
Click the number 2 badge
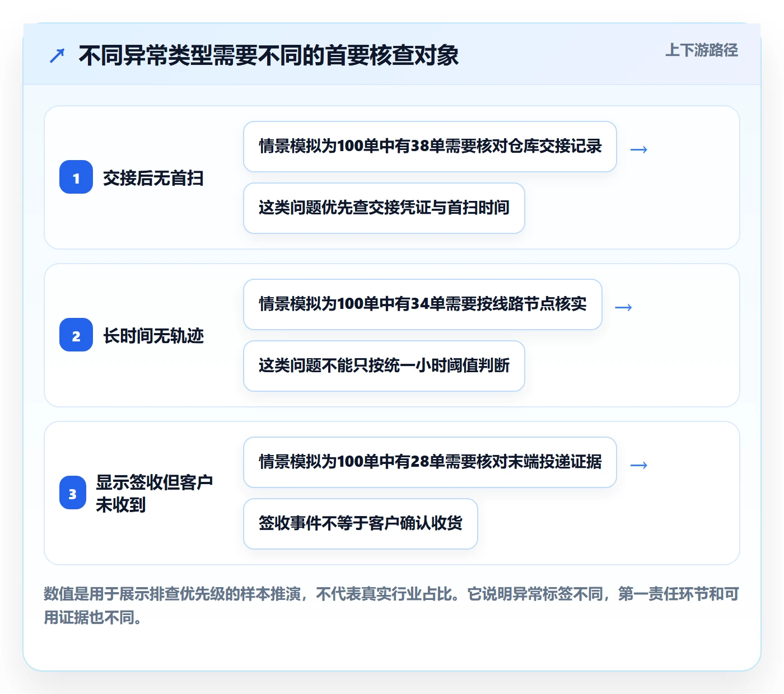[x=76, y=335]
